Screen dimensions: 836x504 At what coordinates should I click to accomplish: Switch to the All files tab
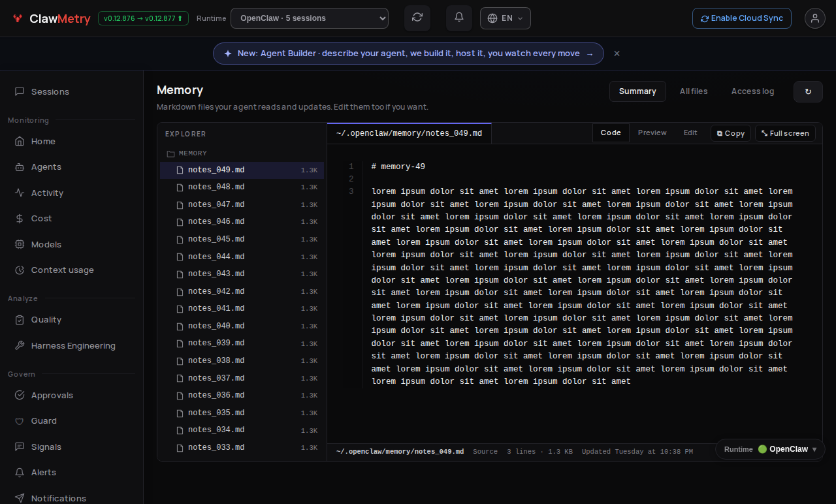(694, 91)
